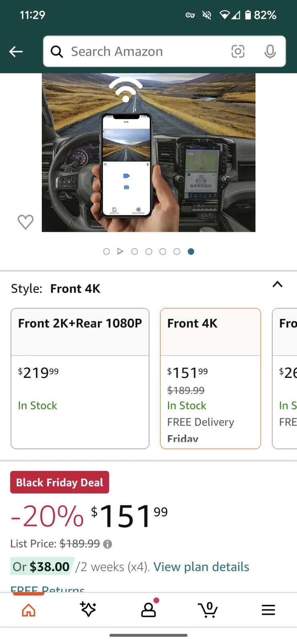
Task: Select the partially visible third style card
Action: [286, 378]
